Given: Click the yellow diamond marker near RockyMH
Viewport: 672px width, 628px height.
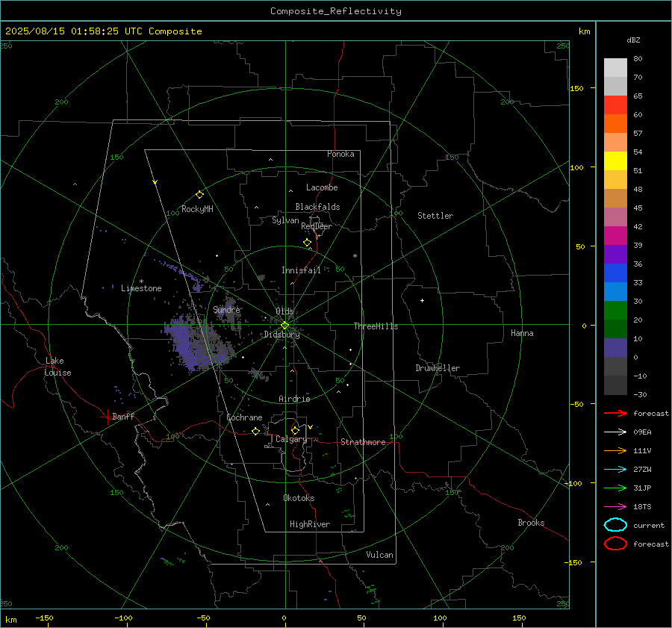Looking at the screenshot, I should (x=199, y=195).
